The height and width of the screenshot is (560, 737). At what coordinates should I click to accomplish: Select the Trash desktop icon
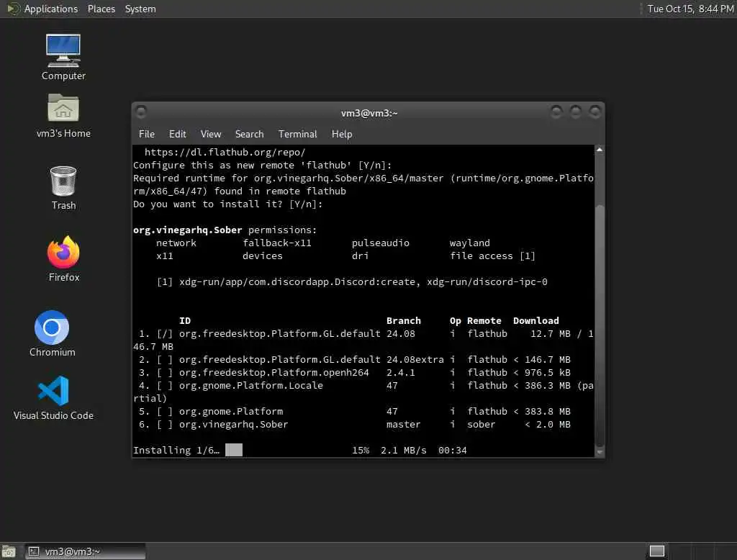tap(63, 188)
